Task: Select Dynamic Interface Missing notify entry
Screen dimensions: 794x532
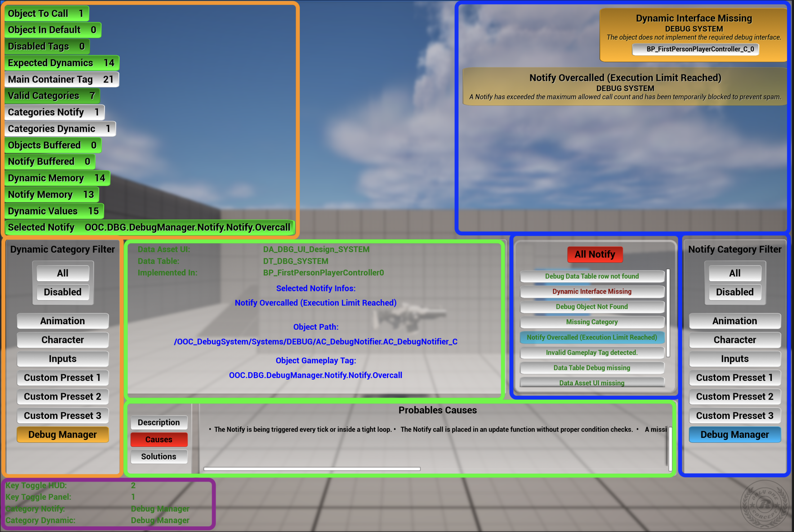Action: (x=592, y=291)
